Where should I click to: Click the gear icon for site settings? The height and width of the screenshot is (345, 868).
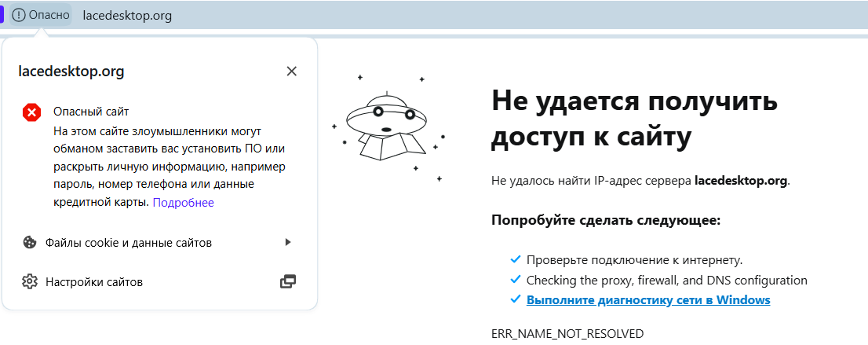pyautogui.click(x=30, y=281)
